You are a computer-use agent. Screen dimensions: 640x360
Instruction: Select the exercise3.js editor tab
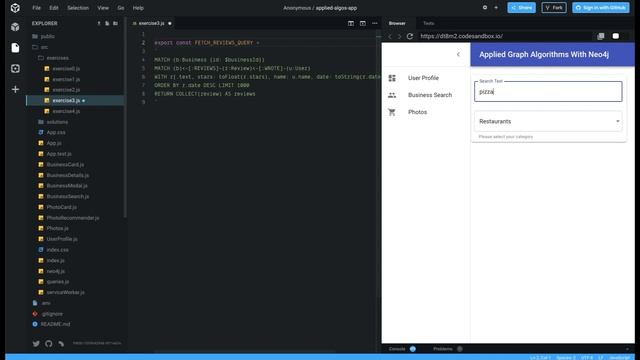click(x=151, y=23)
